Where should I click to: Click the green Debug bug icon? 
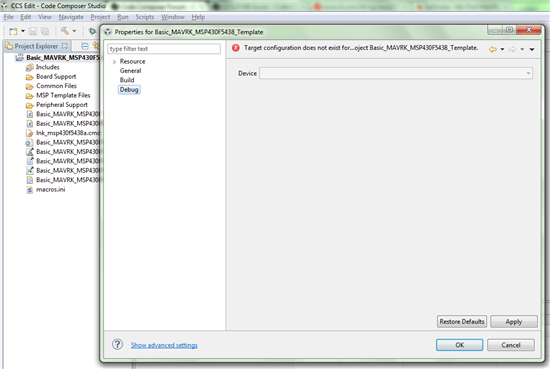pyautogui.click(x=92, y=32)
